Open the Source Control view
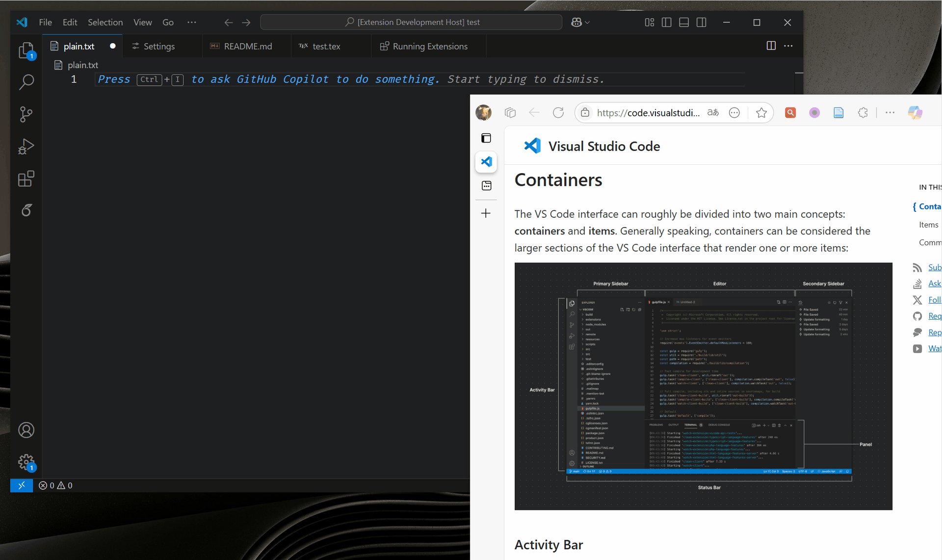The width and height of the screenshot is (942, 560). tap(26, 114)
